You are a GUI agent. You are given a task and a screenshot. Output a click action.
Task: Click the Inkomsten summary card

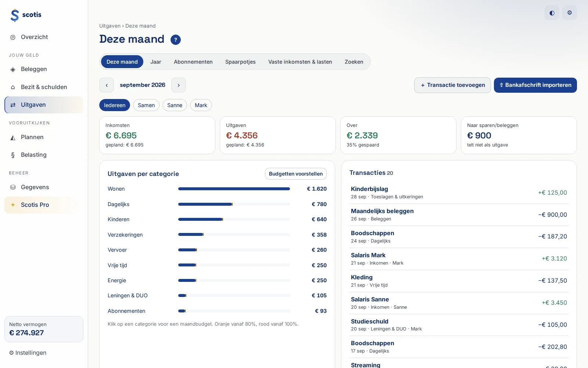pyautogui.click(x=157, y=135)
